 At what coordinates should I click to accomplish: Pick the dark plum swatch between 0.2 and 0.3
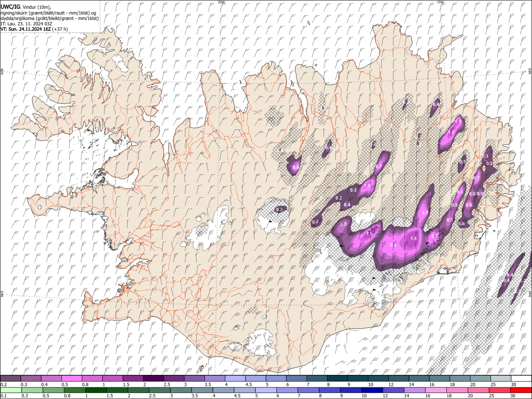click(10, 378)
